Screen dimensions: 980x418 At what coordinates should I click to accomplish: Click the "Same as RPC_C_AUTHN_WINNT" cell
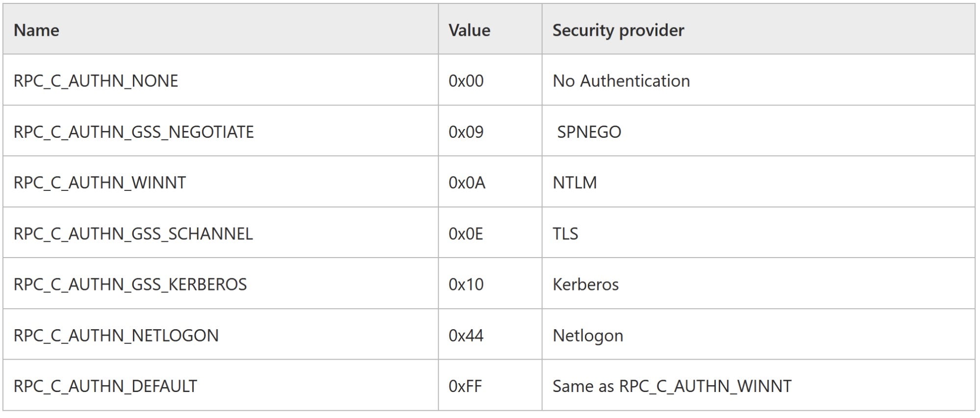[x=672, y=386]
